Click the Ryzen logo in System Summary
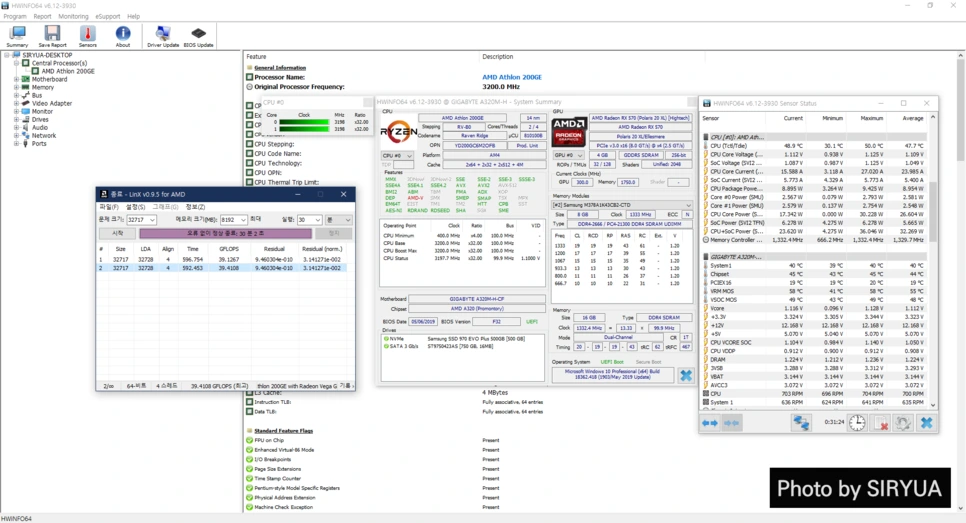The image size is (966, 523). click(x=398, y=131)
